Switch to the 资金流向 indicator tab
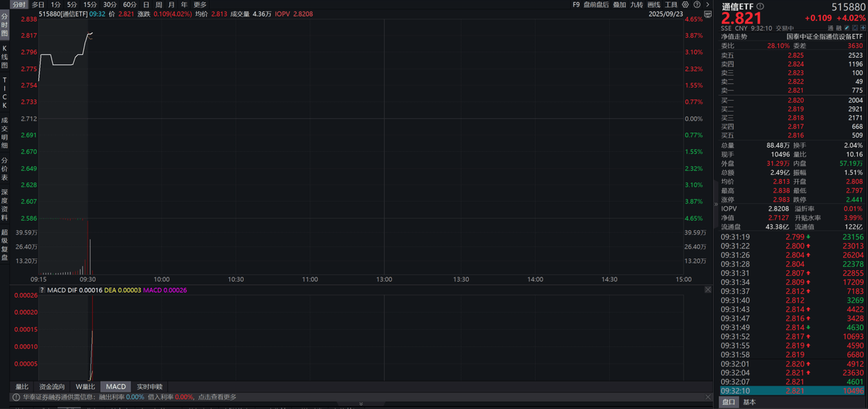Viewport: 868px width, 409px height. pyautogui.click(x=51, y=387)
